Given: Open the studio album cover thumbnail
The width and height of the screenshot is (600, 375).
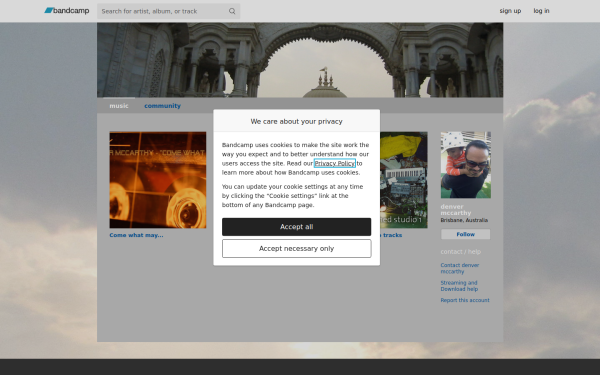Looking at the screenshot, I should point(404,180).
